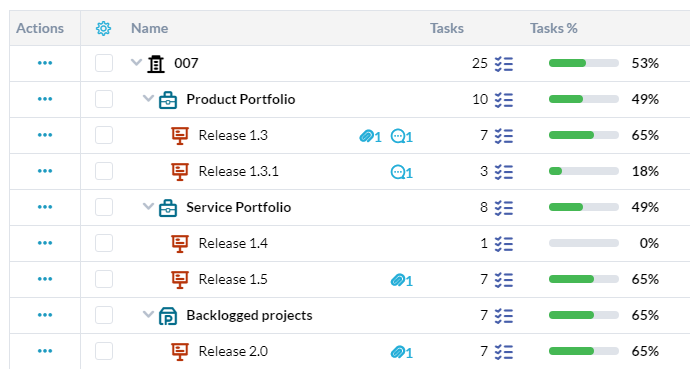Check the box next to 007

pyautogui.click(x=104, y=63)
